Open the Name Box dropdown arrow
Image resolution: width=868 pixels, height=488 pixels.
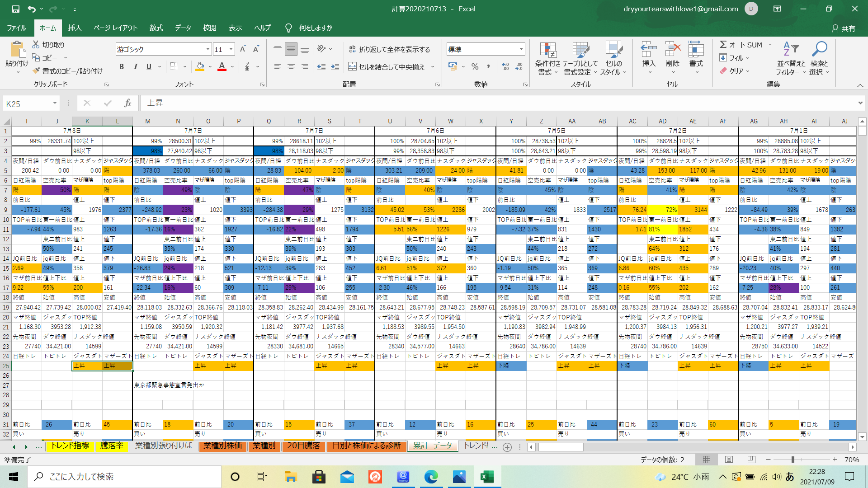[55, 103]
